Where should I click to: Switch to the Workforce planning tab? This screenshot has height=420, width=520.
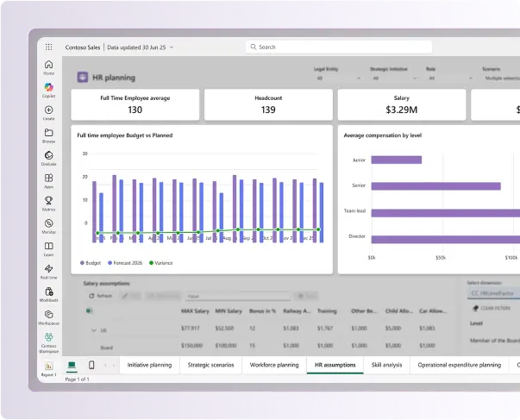click(x=273, y=365)
